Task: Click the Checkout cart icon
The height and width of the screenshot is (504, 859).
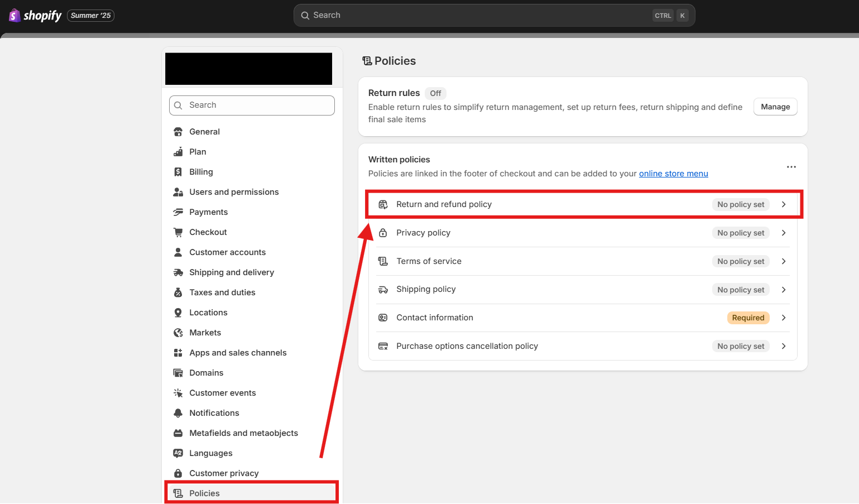Action: click(178, 232)
